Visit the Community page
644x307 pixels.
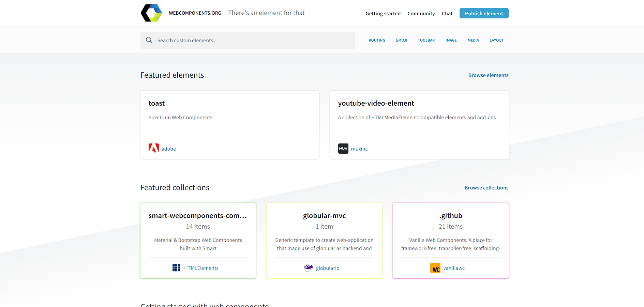(421, 13)
